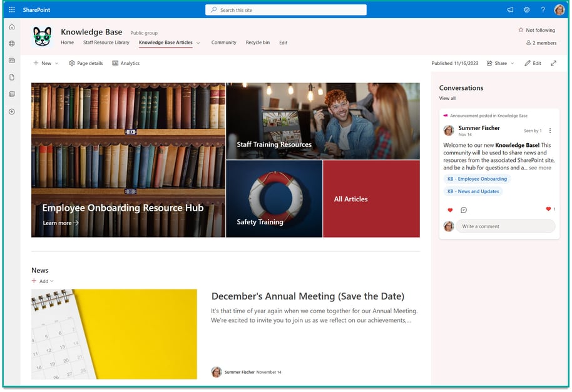Open the Share dropdown chevron
Image resolution: width=572 pixels, height=392 pixels.
(x=512, y=63)
